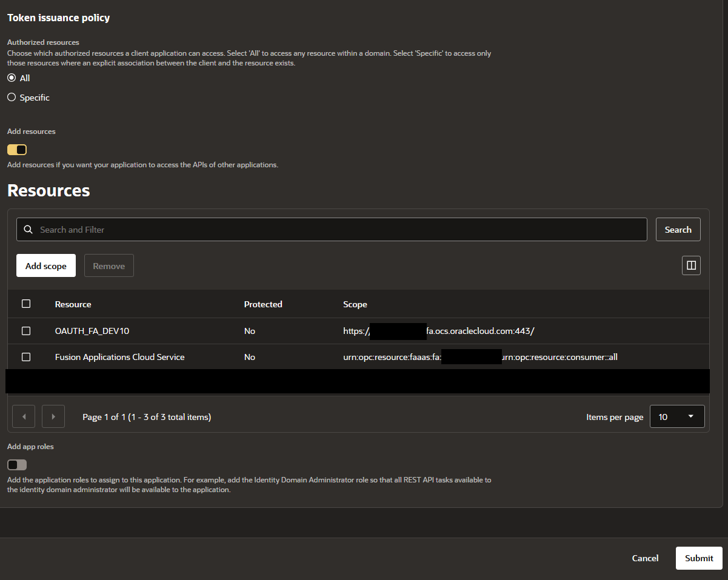Enable the Add app roles toggle
Image resolution: width=728 pixels, height=580 pixels.
point(17,465)
